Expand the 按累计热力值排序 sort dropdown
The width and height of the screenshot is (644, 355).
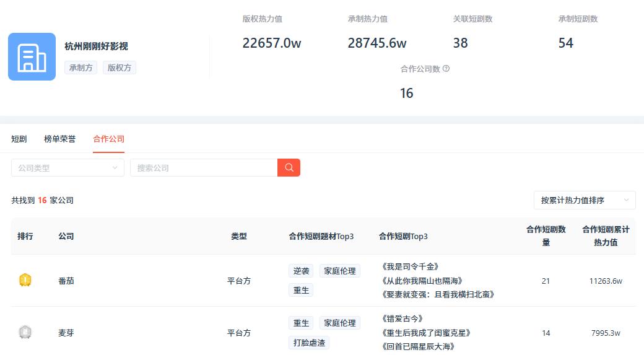click(585, 200)
